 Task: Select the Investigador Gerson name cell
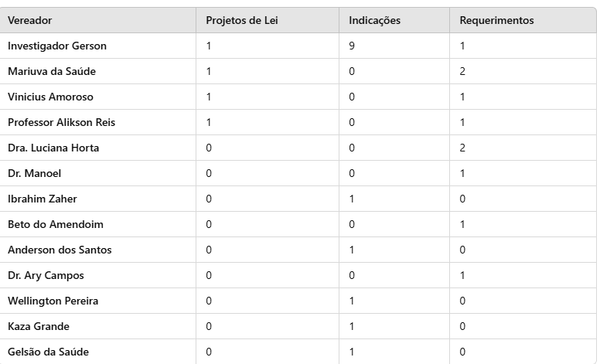[x=57, y=46]
